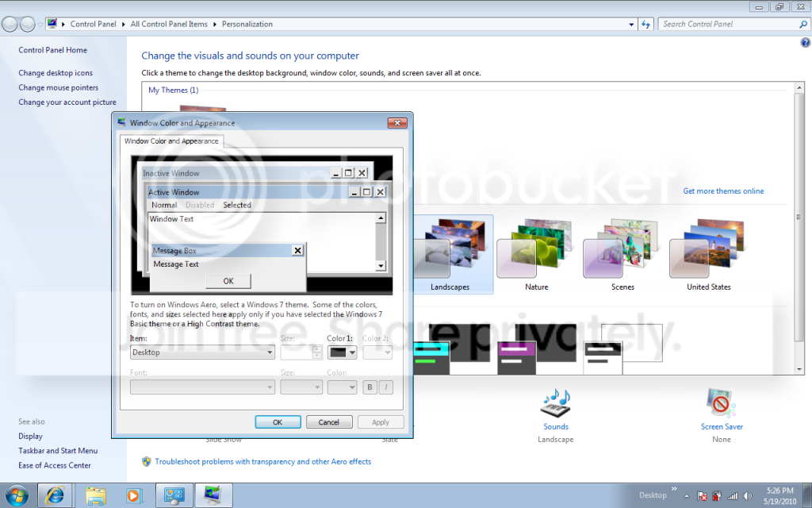The image size is (812, 508).
Task: Open Change mouse pointers link
Action: [59, 87]
